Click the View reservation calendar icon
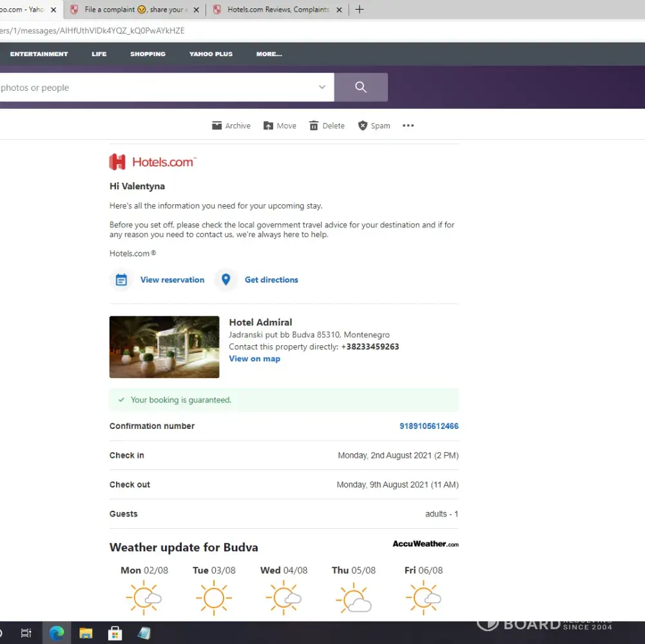Image resolution: width=645 pixels, height=644 pixels. tap(121, 280)
